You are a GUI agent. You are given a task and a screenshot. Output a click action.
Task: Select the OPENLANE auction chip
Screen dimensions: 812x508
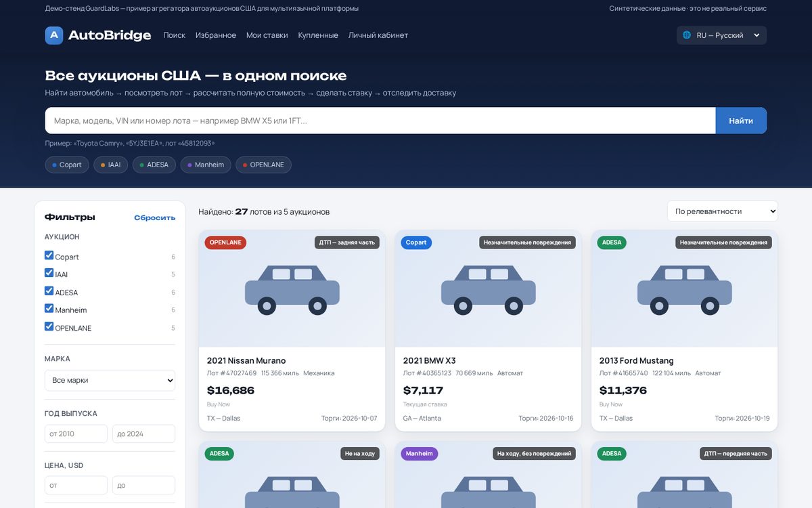click(263, 165)
